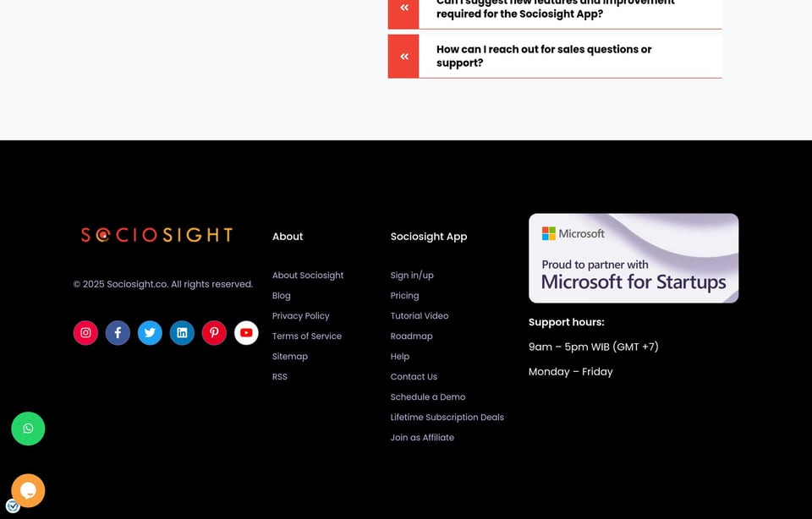Open the Help link

tap(399, 356)
